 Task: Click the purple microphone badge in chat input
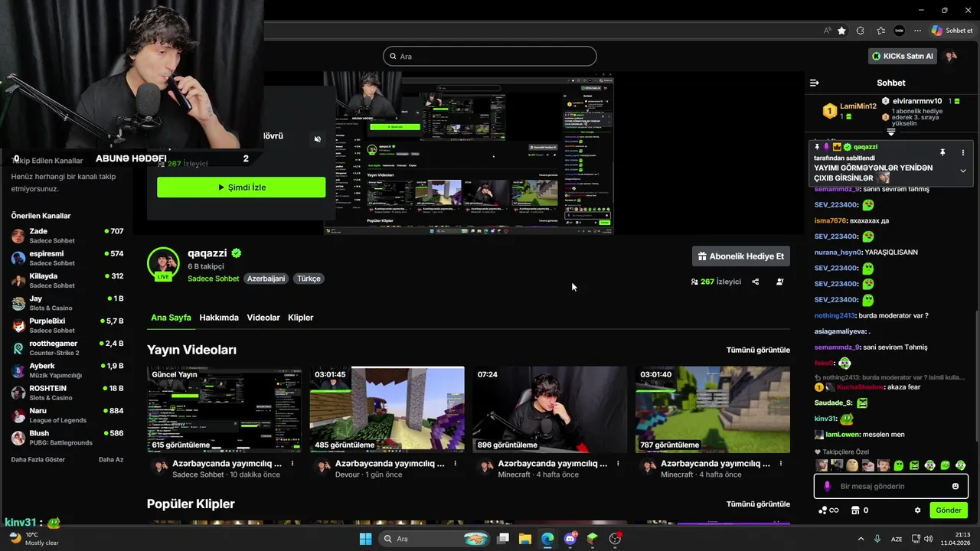827,486
